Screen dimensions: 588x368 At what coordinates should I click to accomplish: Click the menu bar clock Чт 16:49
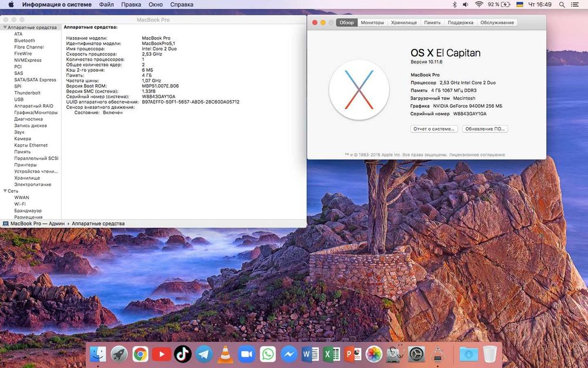[x=540, y=5]
